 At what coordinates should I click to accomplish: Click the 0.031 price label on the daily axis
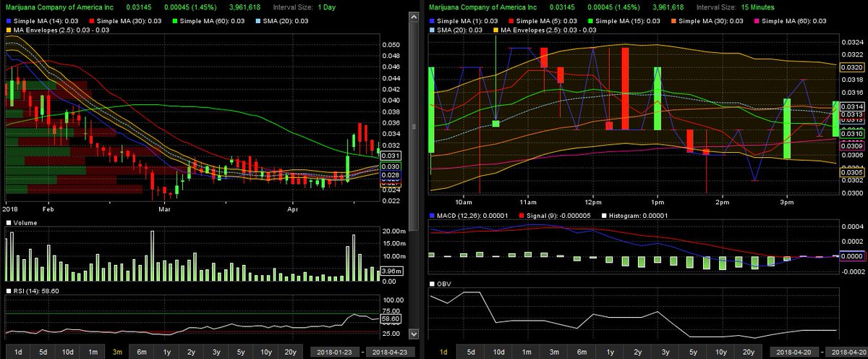(x=391, y=156)
